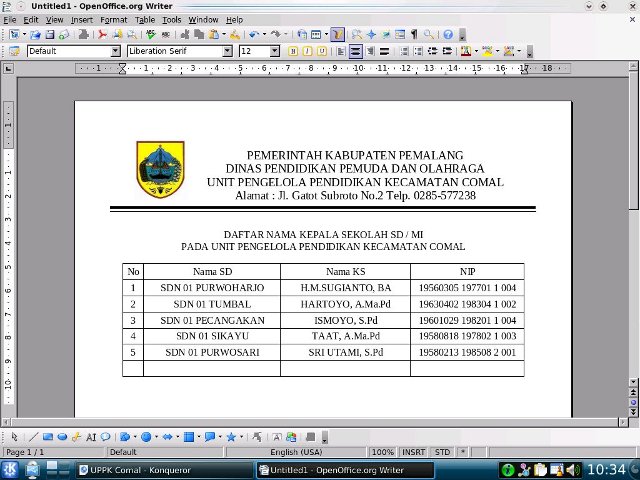Open the Insert menu

[82, 20]
